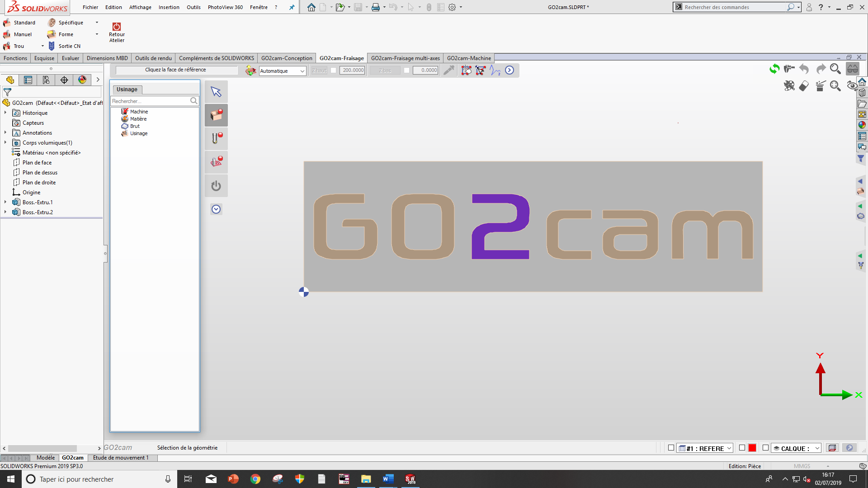Click the Forme button

(60, 34)
